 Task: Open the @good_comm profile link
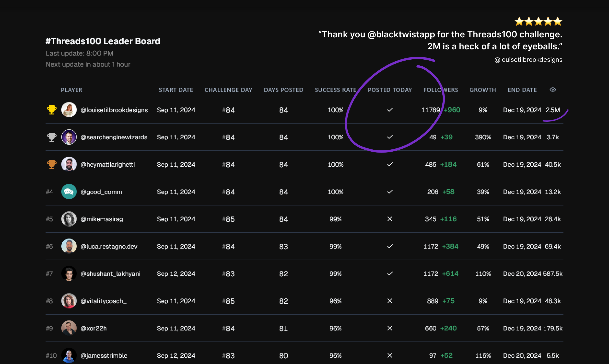tap(101, 192)
